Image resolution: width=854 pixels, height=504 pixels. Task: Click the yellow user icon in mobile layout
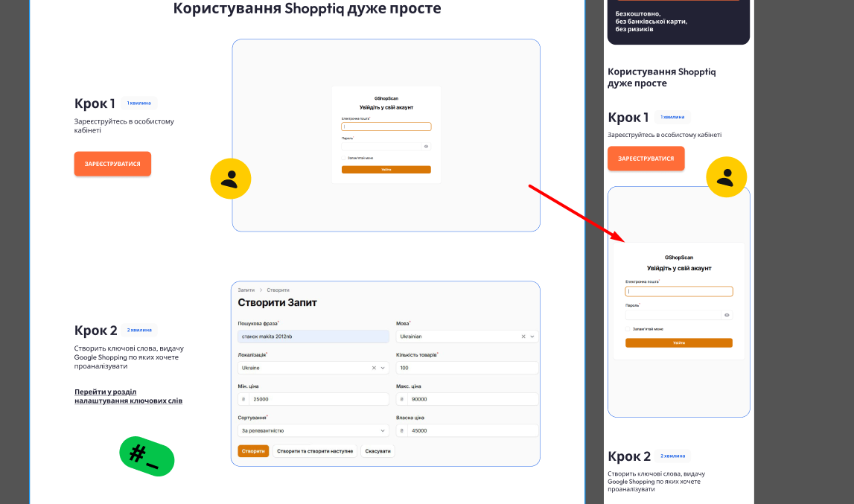click(726, 177)
